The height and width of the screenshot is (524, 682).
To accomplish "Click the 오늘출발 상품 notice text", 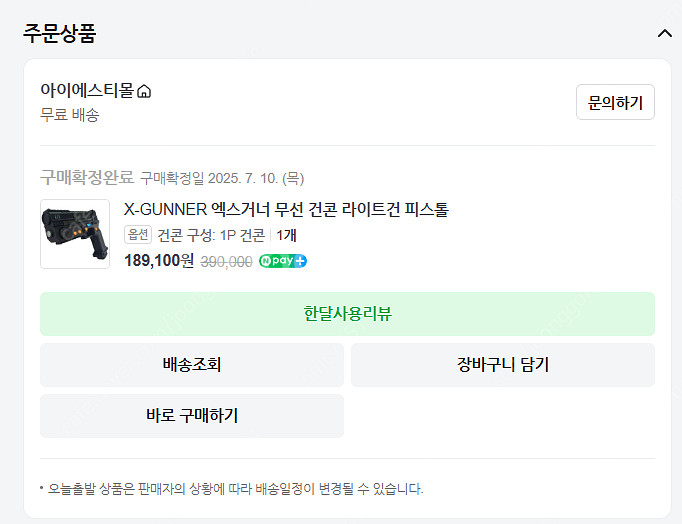I will 235,489.
